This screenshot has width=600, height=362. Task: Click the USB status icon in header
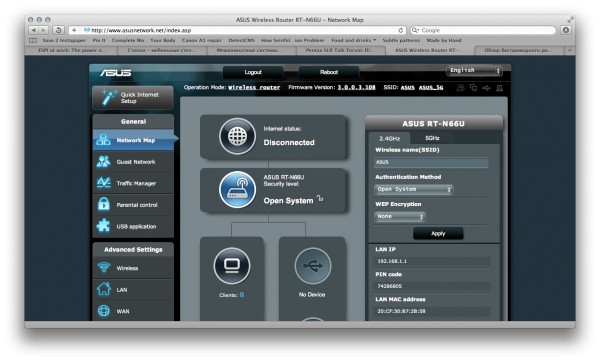tap(486, 88)
